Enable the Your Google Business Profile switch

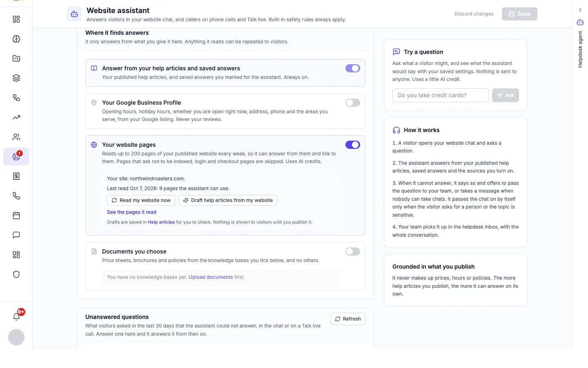click(353, 103)
